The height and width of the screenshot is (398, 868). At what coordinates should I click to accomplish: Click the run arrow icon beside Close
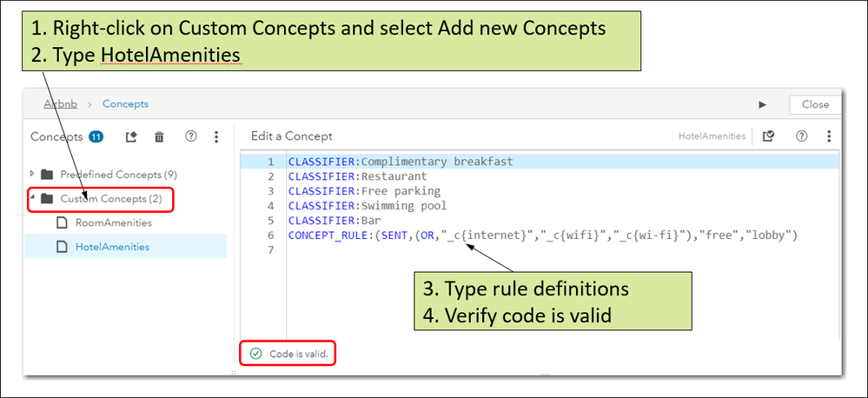763,104
